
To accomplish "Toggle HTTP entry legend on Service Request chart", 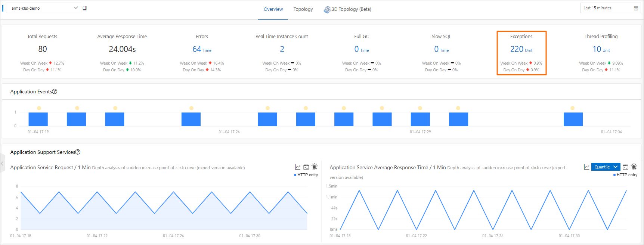I will click(x=306, y=175).
